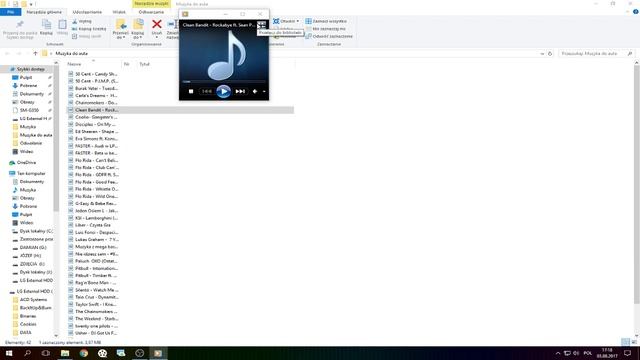Click Odwróć zaznaczenie (invert selection)

coord(329,36)
